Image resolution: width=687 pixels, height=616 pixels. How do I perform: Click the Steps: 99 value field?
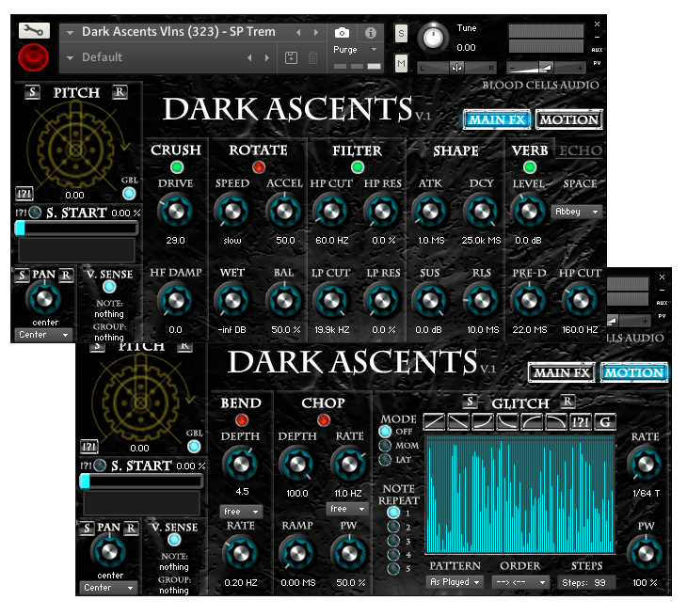pyautogui.click(x=586, y=582)
